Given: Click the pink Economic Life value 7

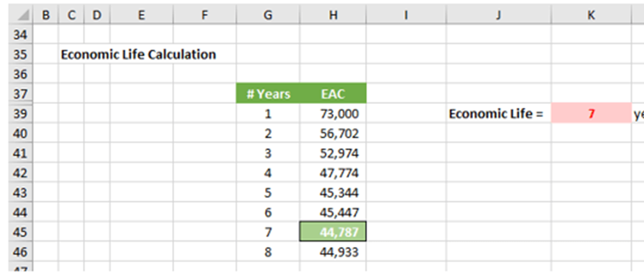Looking at the screenshot, I should [x=591, y=114].
